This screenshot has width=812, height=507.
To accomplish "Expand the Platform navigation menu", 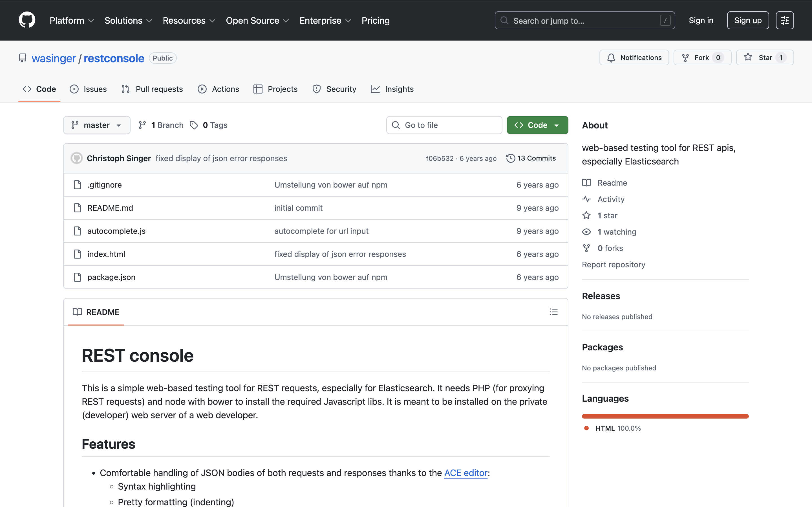I will click(x=71, y=21).
